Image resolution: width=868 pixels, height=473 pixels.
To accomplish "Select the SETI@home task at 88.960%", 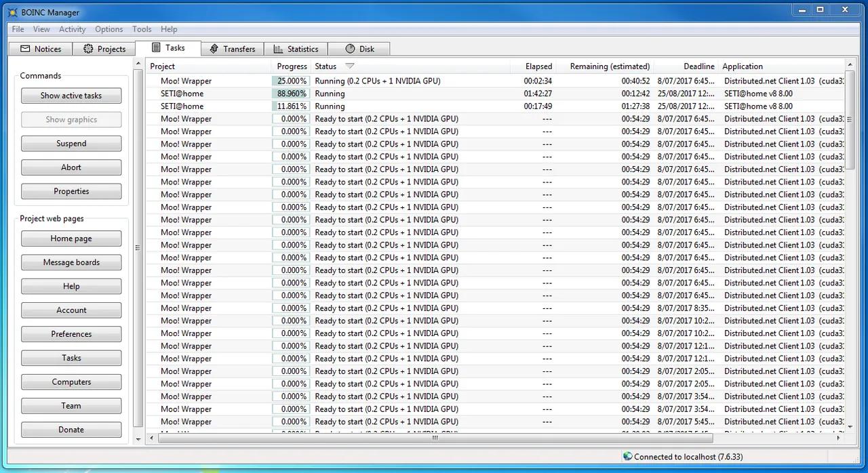I will coord(496,94).
